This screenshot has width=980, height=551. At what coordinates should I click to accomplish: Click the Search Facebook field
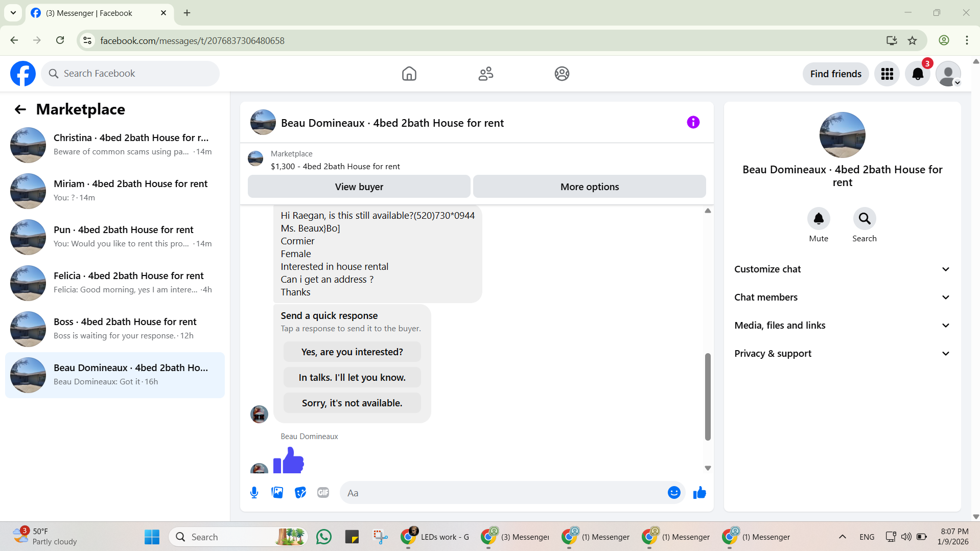click(x=130, y=74)
